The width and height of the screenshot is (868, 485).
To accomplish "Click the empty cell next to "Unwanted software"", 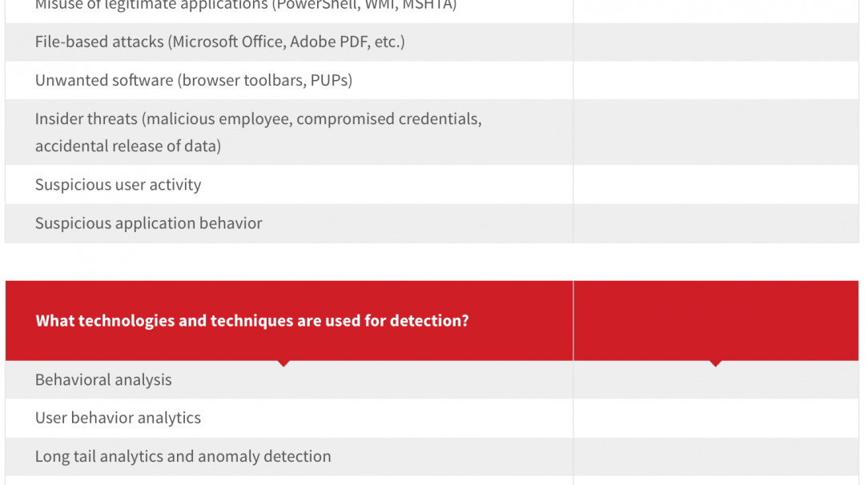I will [715, 80].
